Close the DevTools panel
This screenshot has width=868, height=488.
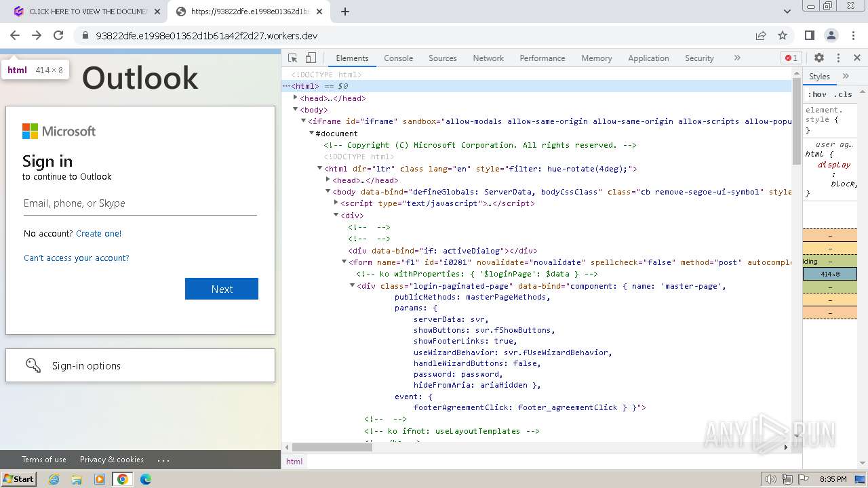(857, 58)
